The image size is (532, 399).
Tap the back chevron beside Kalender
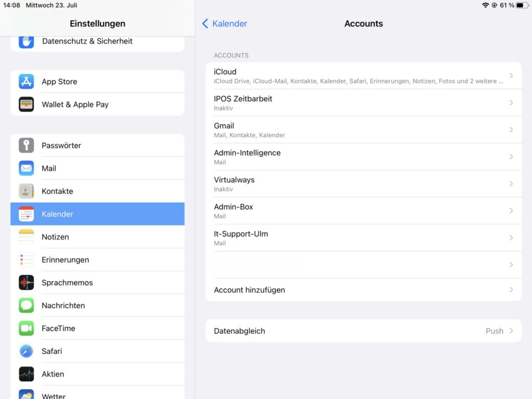coord(205,23)
